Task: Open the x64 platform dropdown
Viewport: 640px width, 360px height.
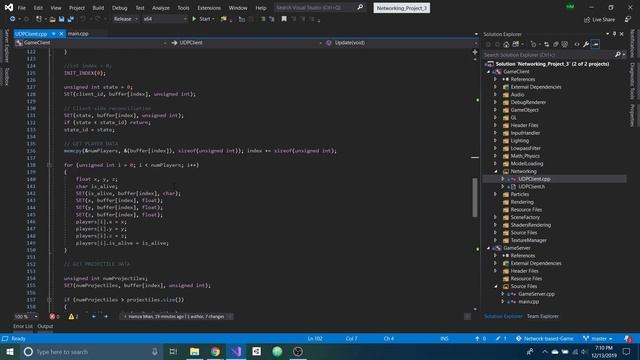Action: (165, 19)
